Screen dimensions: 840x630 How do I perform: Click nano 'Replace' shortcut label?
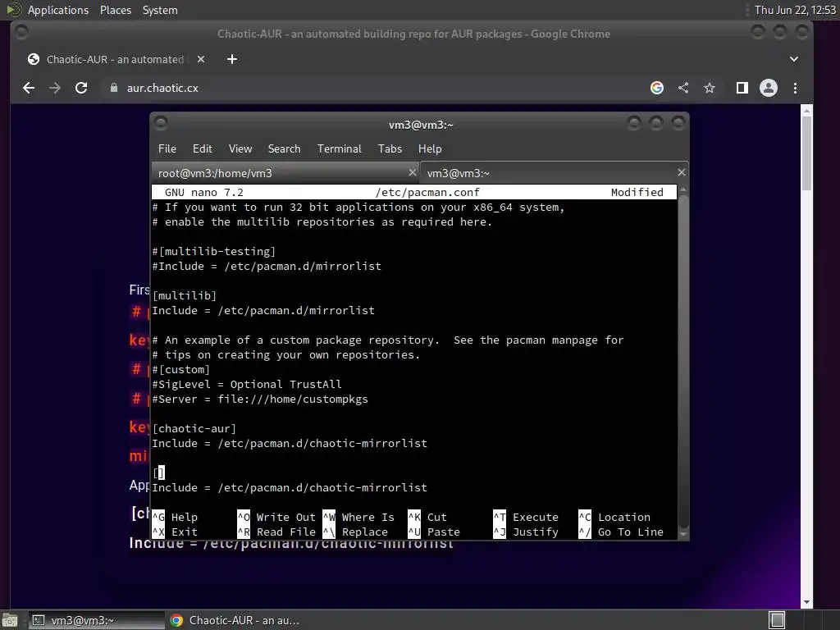[364, 532]
